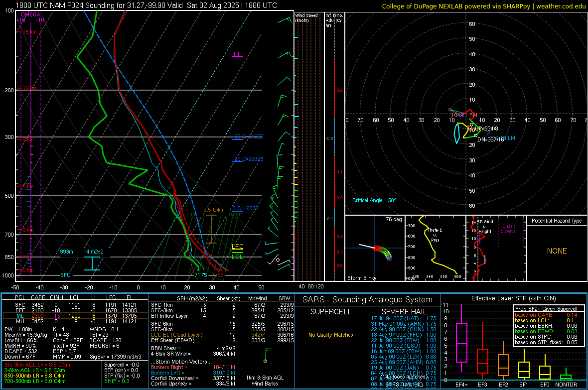Screen dimensions: 588x390
Task: Click 'No Quality Matches' under SUPERCELL
Action: pos(331,335)
